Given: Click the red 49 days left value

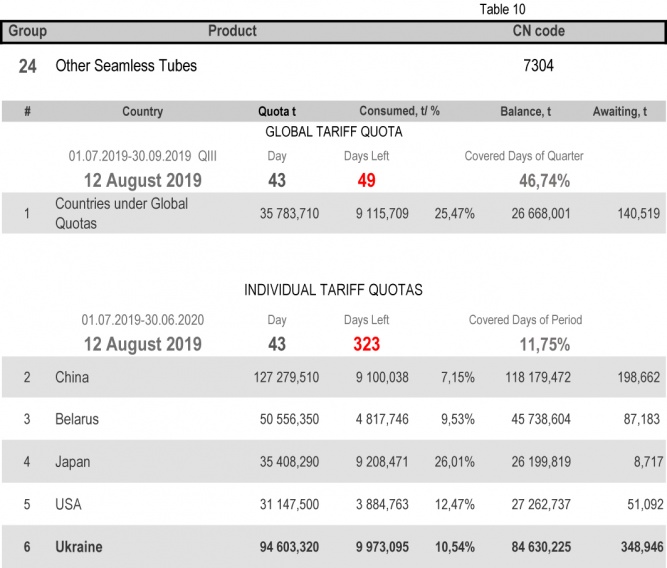Looking at the screenshot, I should pos(367,181).
